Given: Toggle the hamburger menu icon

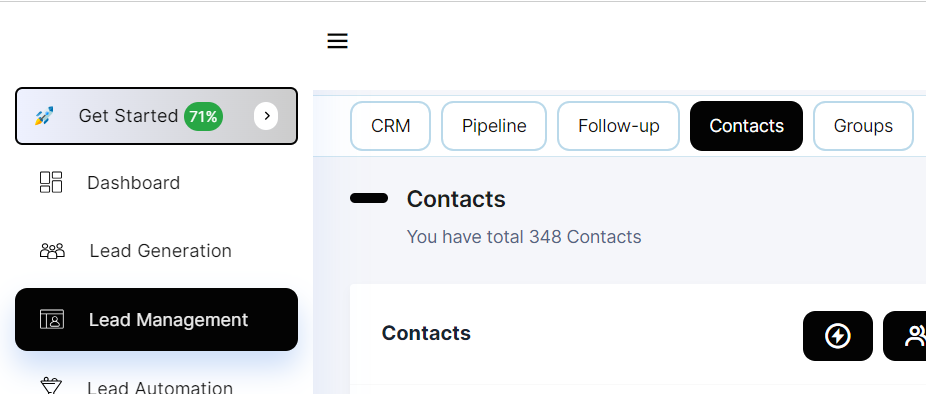Looking at the screenshot, I should coord(337,41).
